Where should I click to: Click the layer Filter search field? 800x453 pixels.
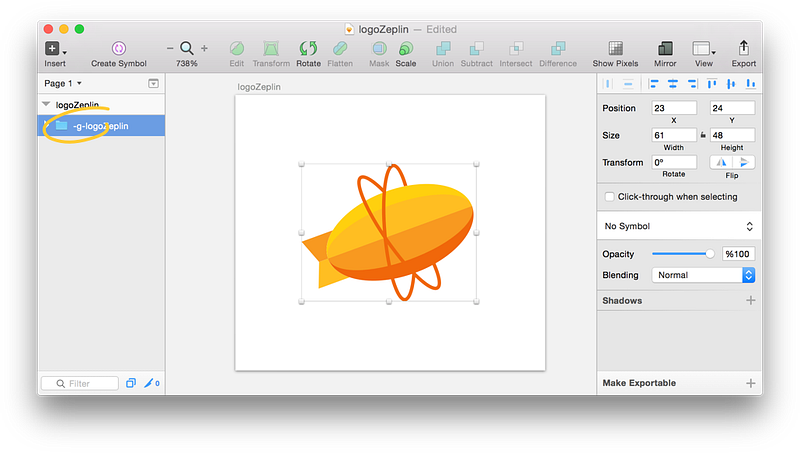pyautogui.click(x=80, y=383)
